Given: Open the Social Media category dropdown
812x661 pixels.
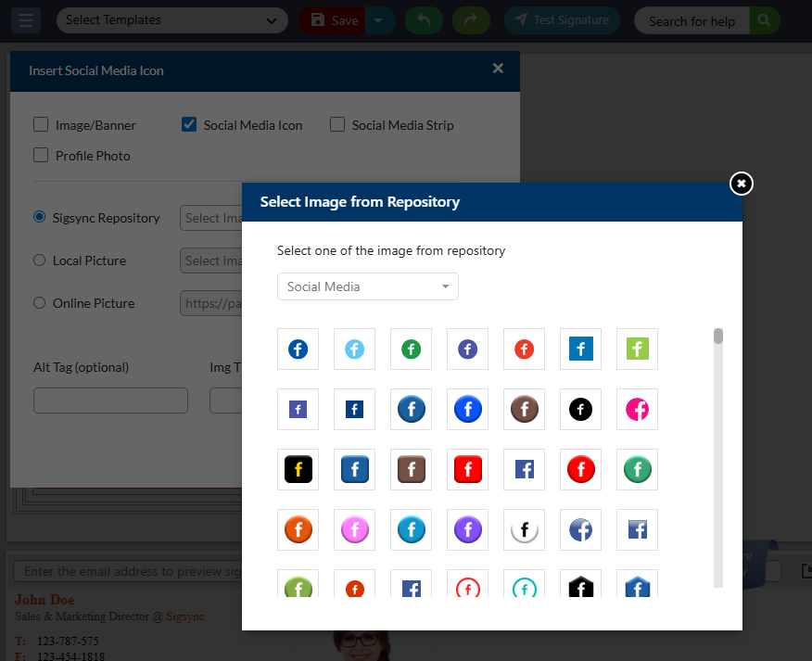Looking at the screenshot, I should (367, 286).
